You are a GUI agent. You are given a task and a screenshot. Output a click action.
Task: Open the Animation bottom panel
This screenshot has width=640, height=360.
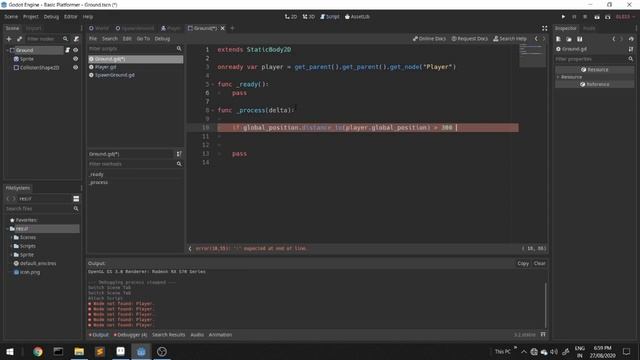pos(220,335)
